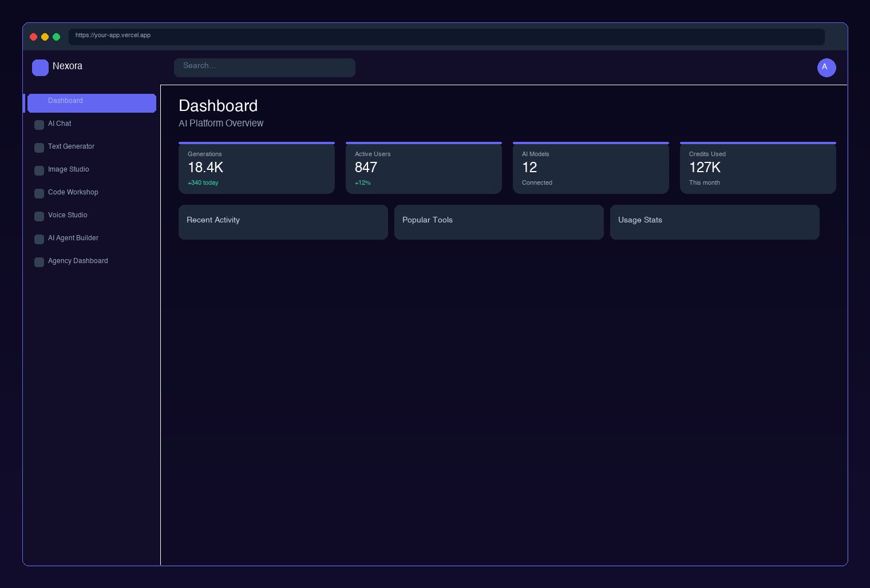870x588 pixels.
Task: Select the AI Models stat card
Action: tap(591, 168)
